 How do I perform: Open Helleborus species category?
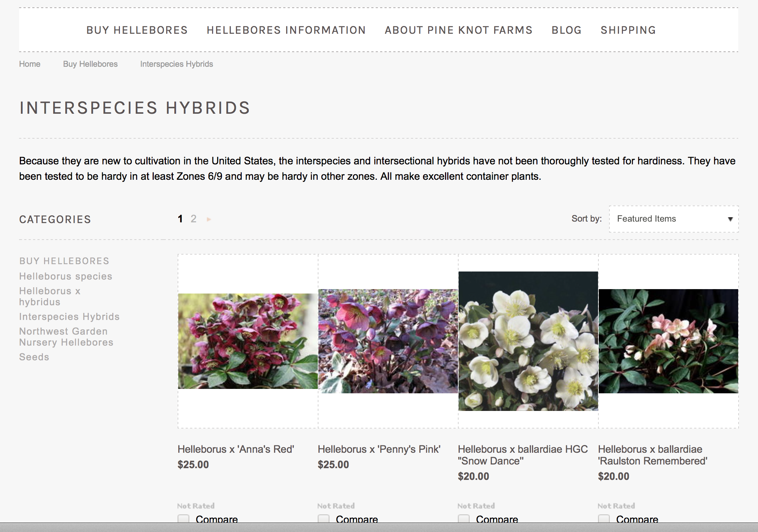[x=66, y=276]
